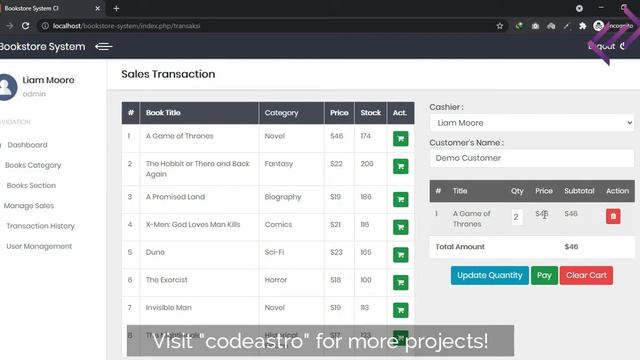
Task: Open Dashboard in the sidebar
Action: 27,145
